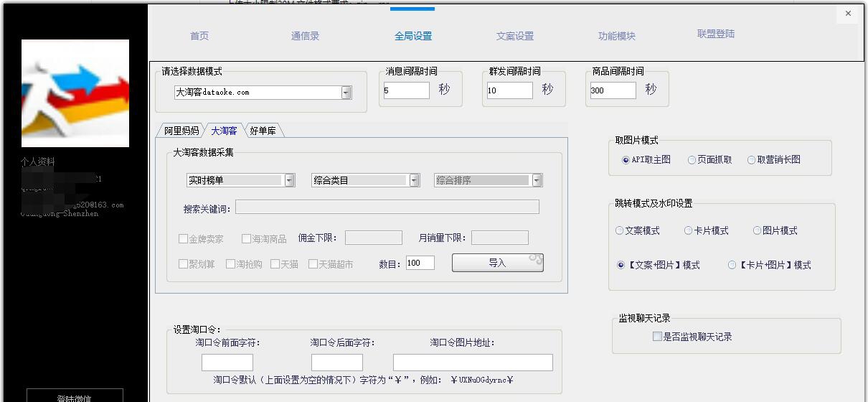Screen dimensions: 868x402
Task: Check the 天猫 checkbox
Action: point(275,264)
